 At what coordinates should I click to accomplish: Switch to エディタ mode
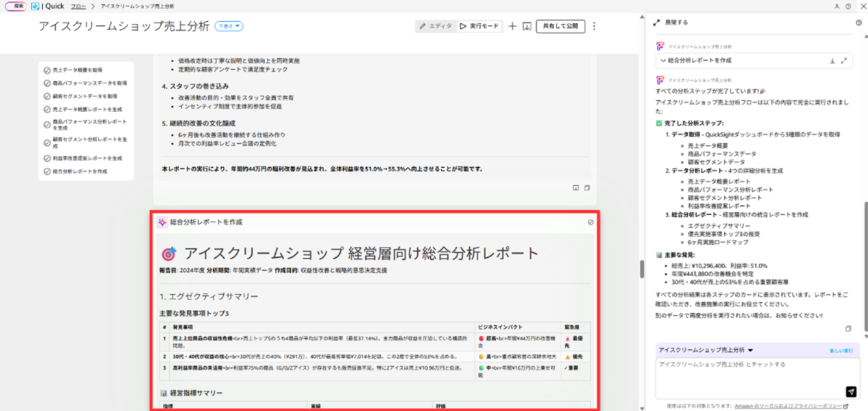click(436, 26)
